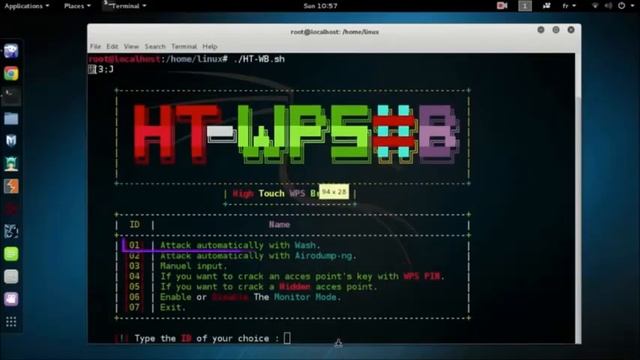Open the Terminal menu in terminal menu bar
The height and width of the screenshot is (360, 640).
184,47
